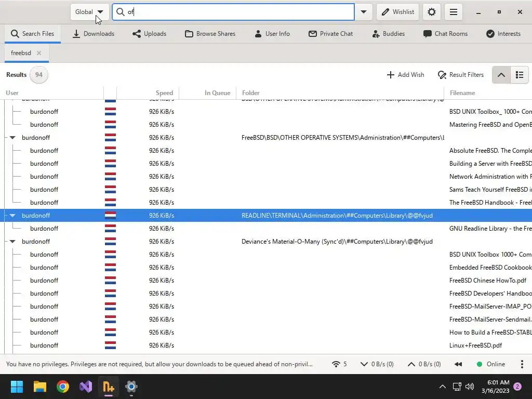Click the Results count badge 94
The height and width of the screenshot is (399, 532).
pyautogui.click(x=38, y=75)
